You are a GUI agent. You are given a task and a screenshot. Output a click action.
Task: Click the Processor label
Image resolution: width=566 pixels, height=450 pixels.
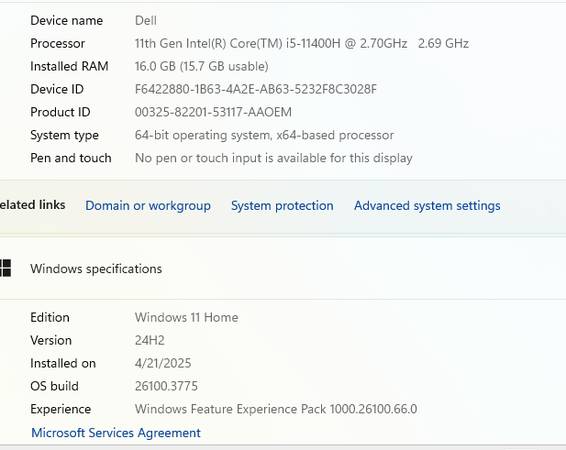(x=57, y=43)
